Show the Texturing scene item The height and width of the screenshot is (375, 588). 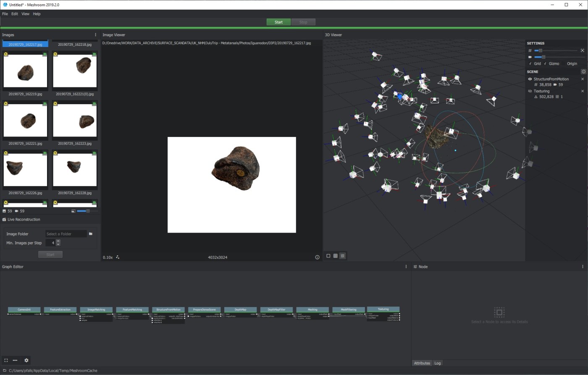click(x=530, y=91)
